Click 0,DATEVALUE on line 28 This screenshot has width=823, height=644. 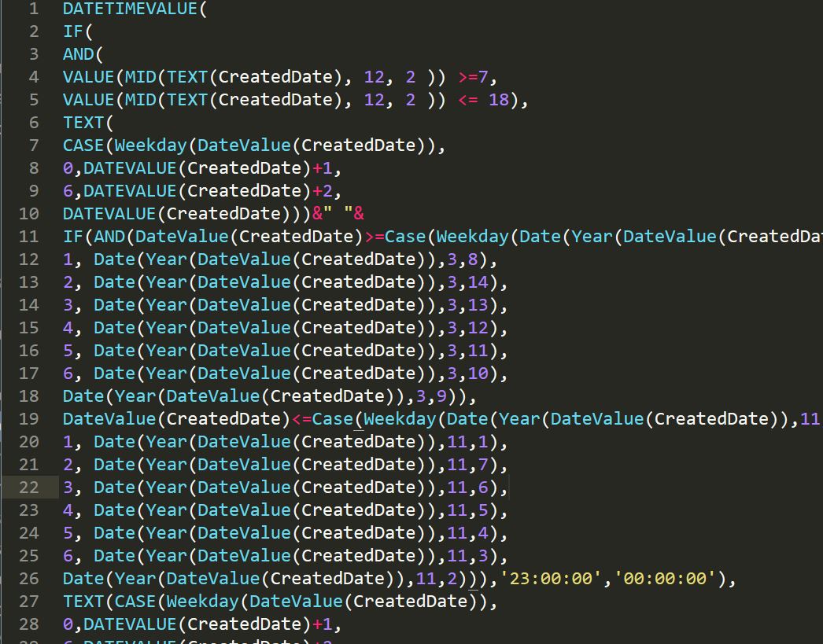[120, 624]
